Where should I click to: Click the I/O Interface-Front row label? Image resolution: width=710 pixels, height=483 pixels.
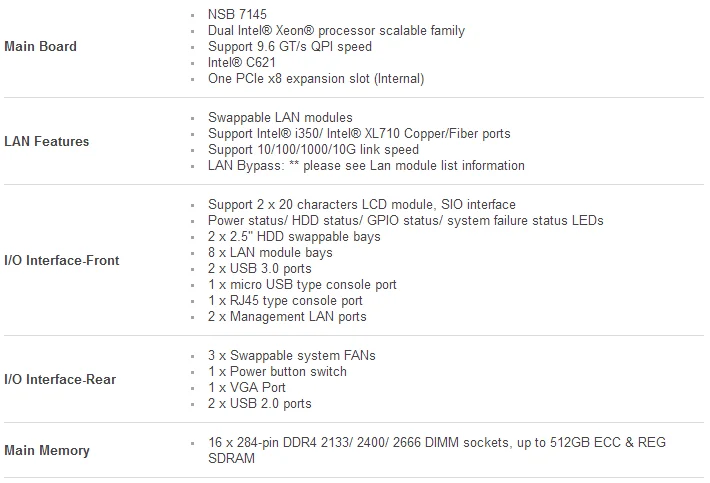click(x=62, y=261)
